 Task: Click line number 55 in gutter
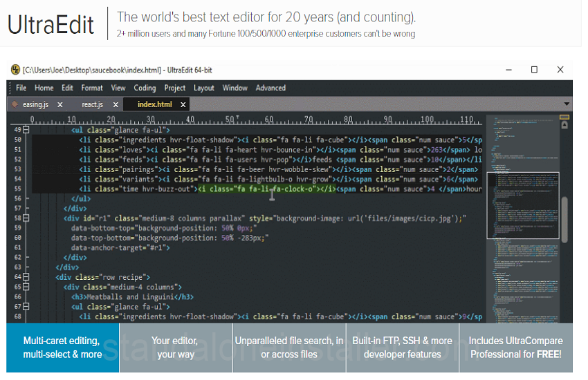pos(17,189)
